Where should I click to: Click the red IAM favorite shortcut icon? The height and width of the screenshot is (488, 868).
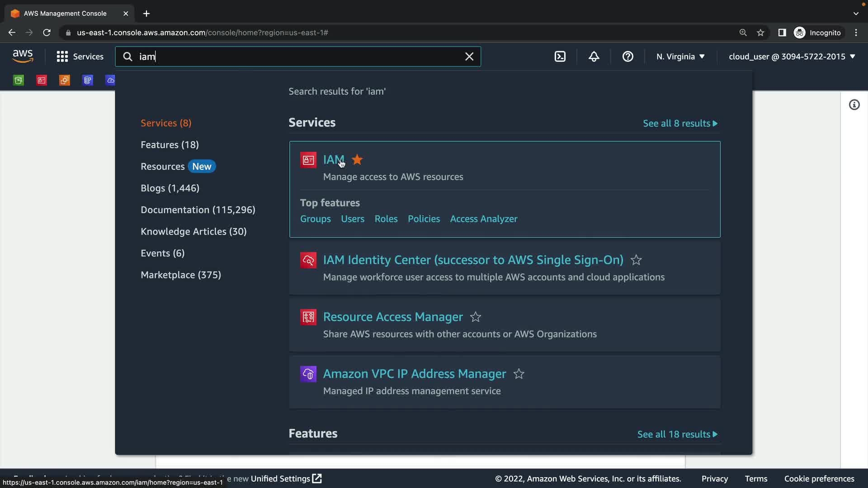(x=42, y=80)
